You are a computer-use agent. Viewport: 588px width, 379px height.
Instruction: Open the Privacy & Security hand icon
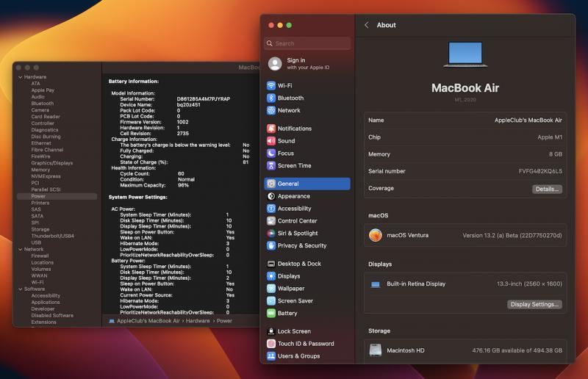click(x=270, y=245)
